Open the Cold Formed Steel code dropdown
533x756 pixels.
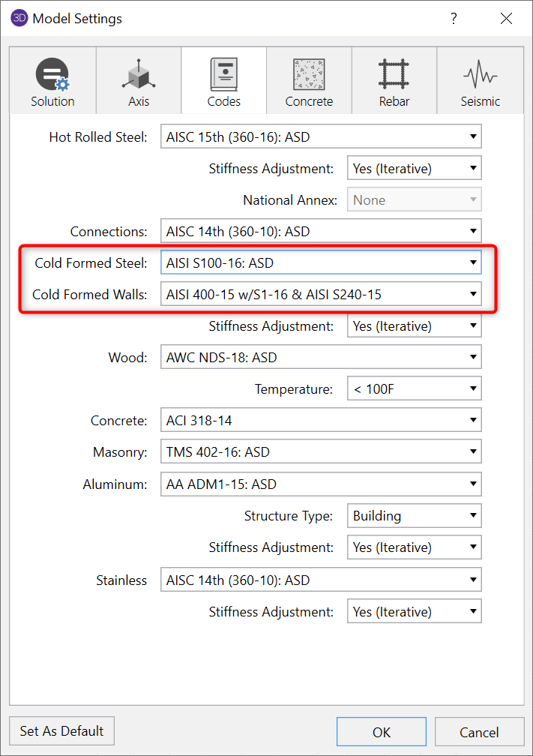[321, 263]
